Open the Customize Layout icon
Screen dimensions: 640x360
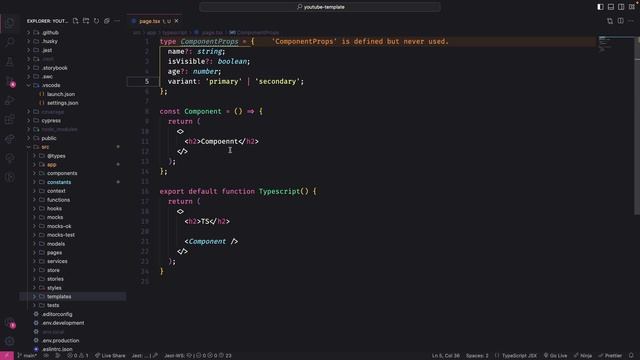tap(631, 7)
